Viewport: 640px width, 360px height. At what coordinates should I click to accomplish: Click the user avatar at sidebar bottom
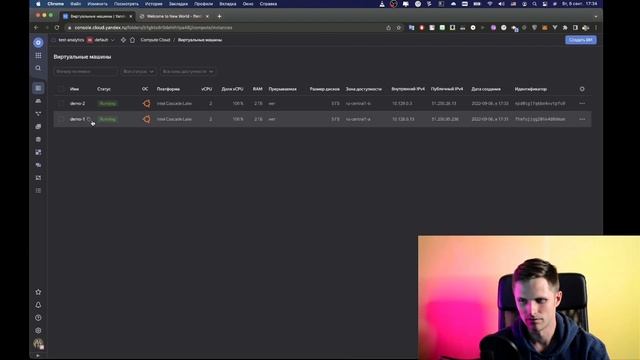(x=38, y=343)
